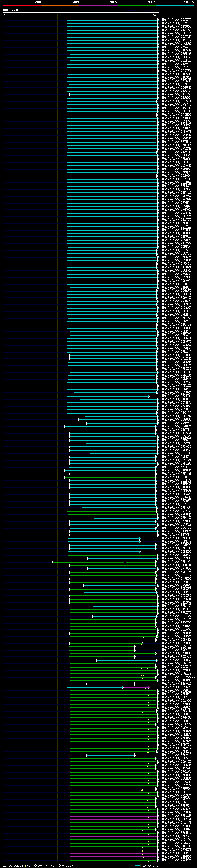Select the UniRef100_C4PBJ3 hit label
This screenshot has height=868, width=197.
(177, 399)
